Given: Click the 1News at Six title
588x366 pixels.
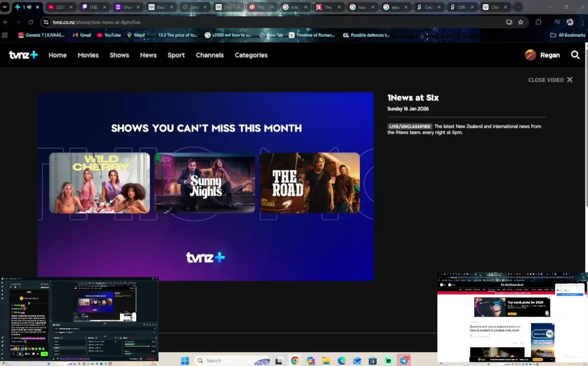Looking at the screenshot, I should point(413,98).
